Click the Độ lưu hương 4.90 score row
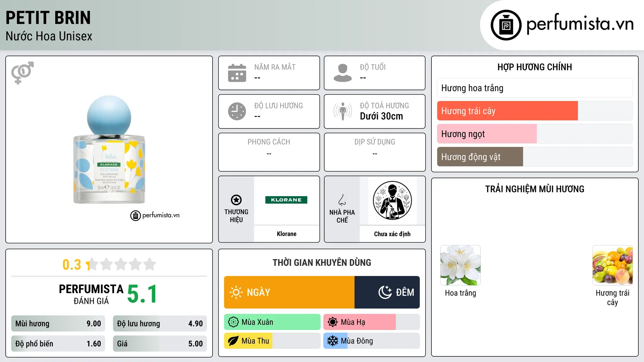The image size is (644, 362). tap(160, 324)
